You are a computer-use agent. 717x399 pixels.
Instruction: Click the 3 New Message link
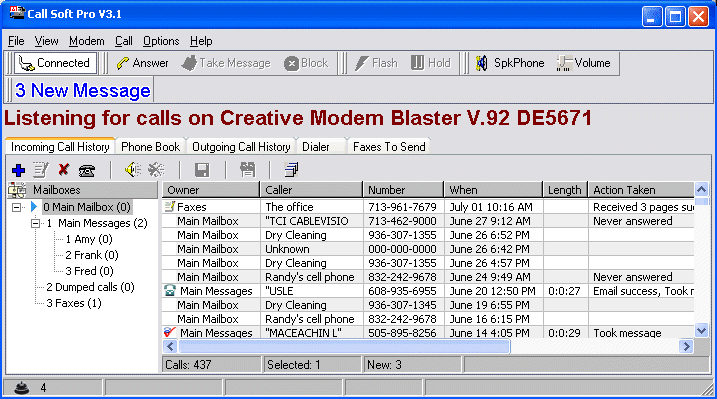coord(83,90)
